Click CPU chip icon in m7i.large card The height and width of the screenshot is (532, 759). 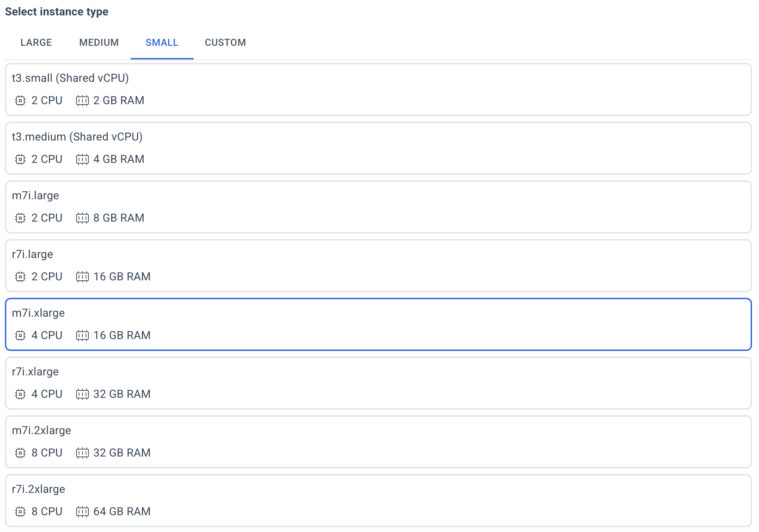coord(20,218)
